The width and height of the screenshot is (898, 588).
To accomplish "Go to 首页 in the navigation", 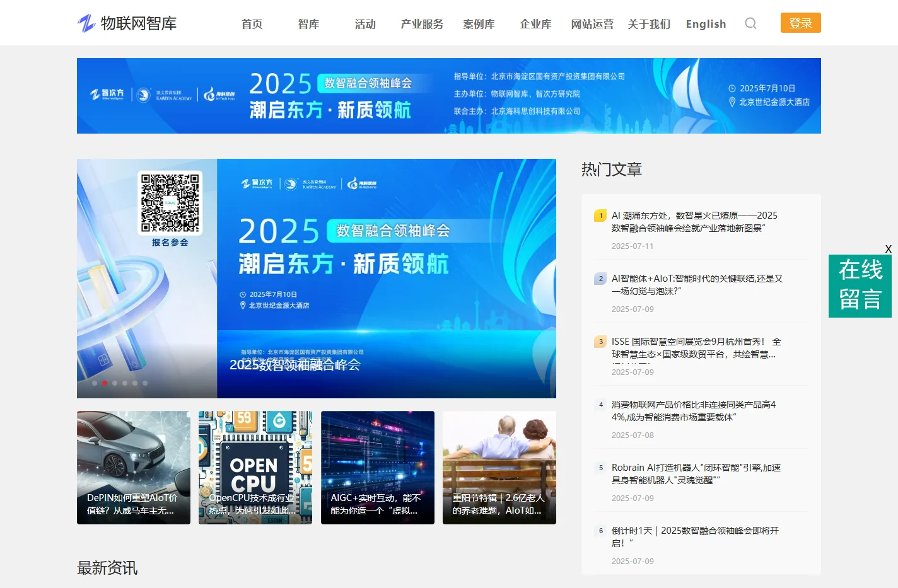I will click(x=252, y=24).
